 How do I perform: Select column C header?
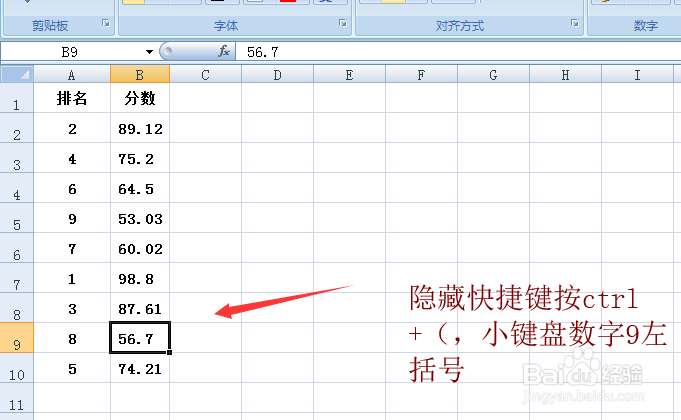tap(205, 75)
